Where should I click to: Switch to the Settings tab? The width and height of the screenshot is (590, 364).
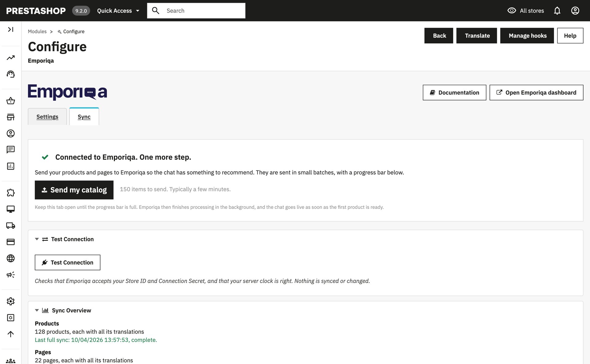coord(47,117)
